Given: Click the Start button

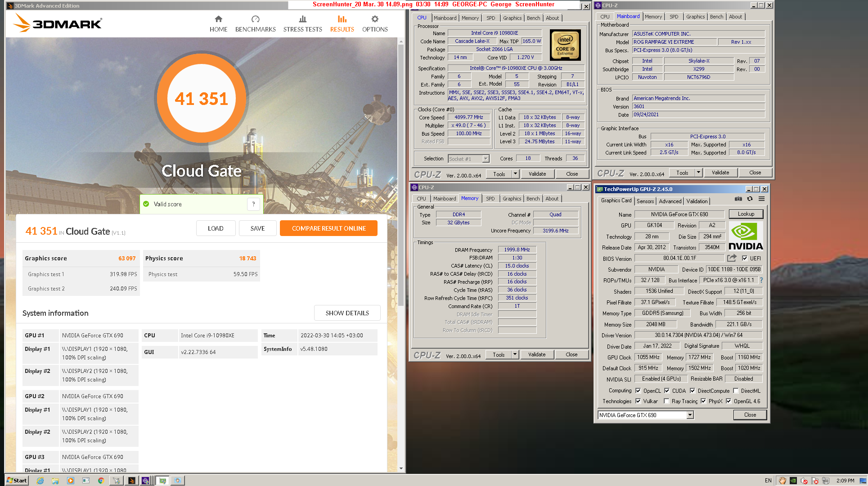Looking at the screenshot, I should (17, 481).
